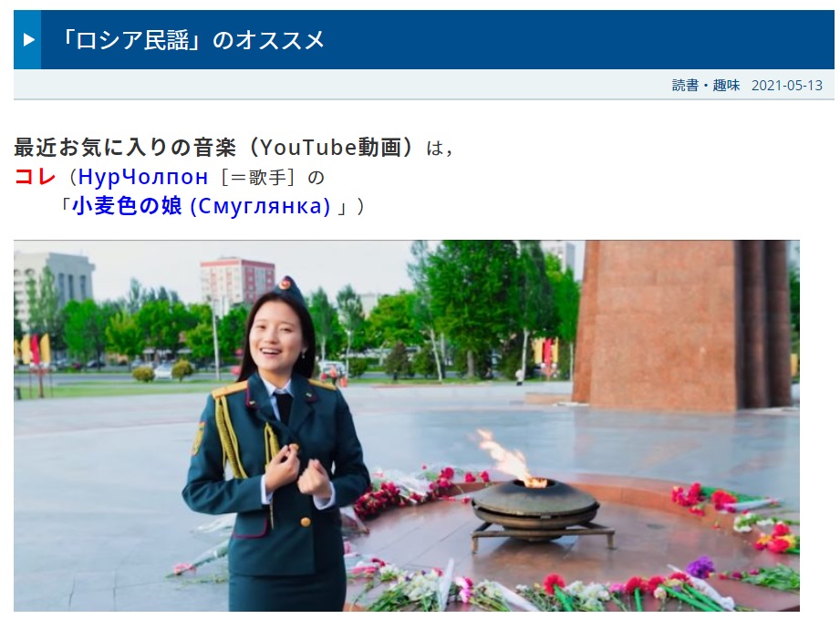Open the 読書・趣味 category link

pos(706,85)
